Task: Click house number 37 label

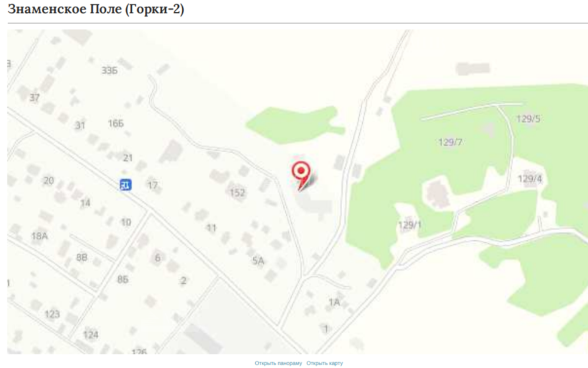Action: point(35,98)
